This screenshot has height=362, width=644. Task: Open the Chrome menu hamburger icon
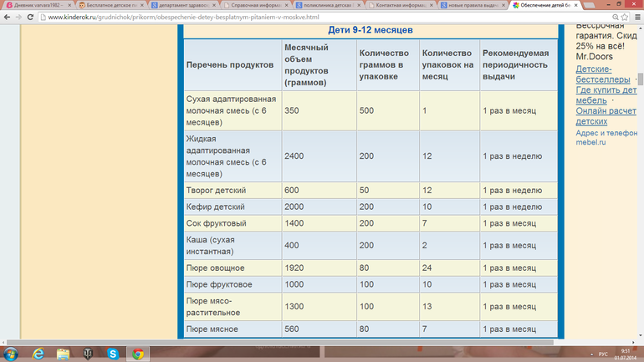coord(637,18)
